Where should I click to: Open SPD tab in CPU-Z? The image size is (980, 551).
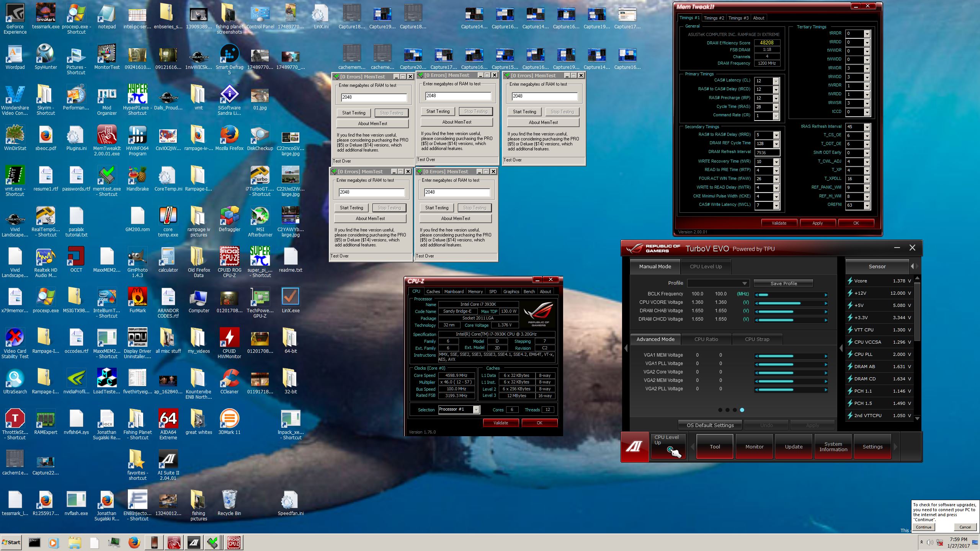point(493,292)
